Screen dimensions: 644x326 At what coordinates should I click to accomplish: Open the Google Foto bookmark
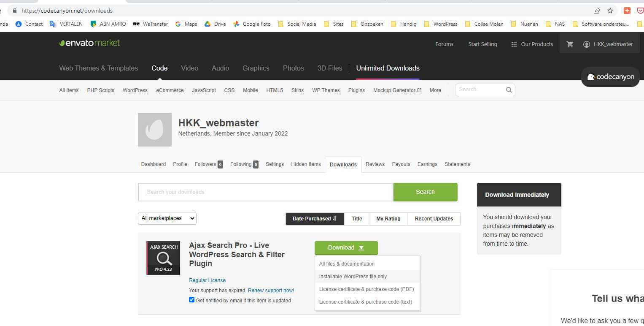(252, 24)
